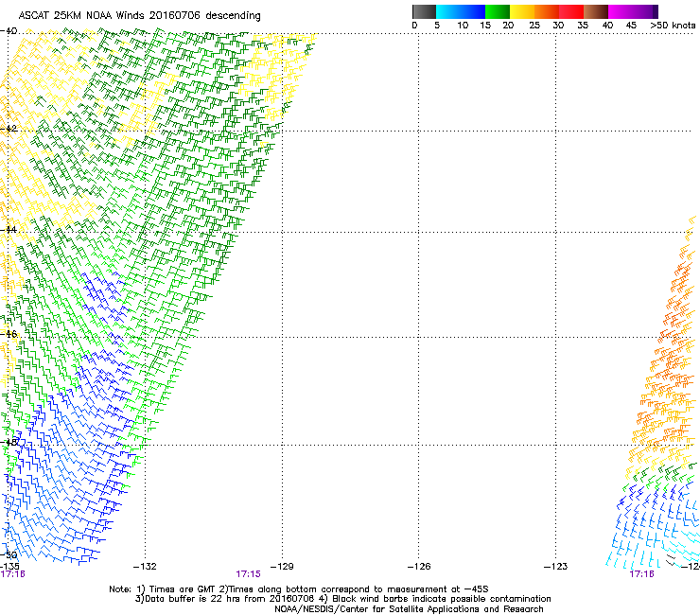Click the NOAA/NESDIS credit line

click(x=409, y=609)
